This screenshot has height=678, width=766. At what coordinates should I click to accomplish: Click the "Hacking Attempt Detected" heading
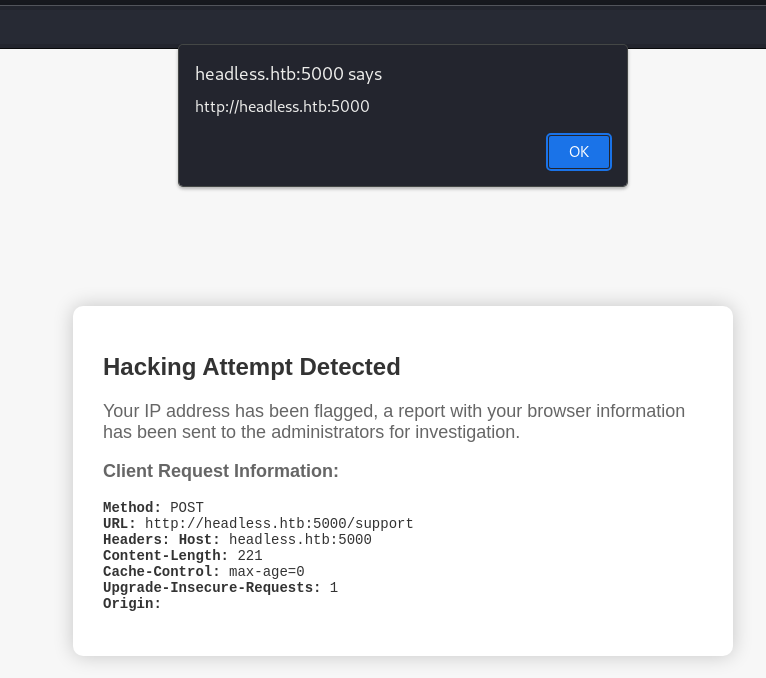pos(251,367)
